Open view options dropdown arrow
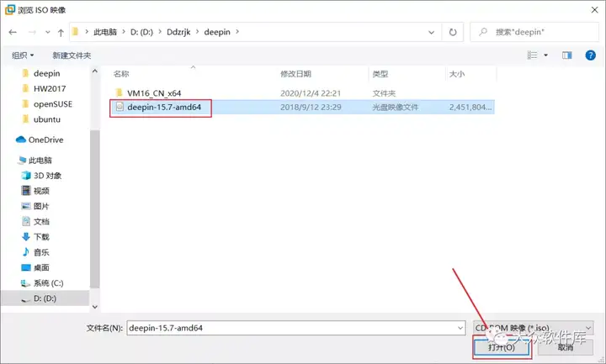The height and width of the screenshot is (364, 606). click(x=545, y=55)
